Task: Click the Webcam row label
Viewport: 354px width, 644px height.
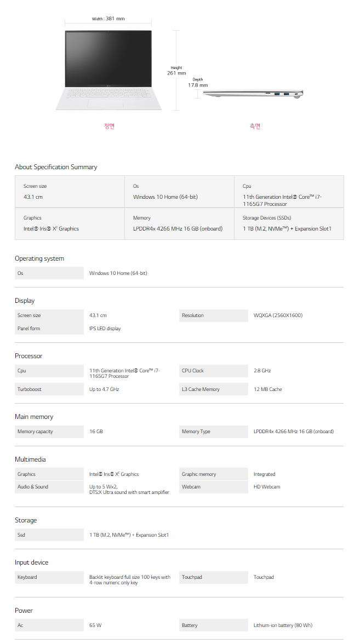Action: point(191,487)
